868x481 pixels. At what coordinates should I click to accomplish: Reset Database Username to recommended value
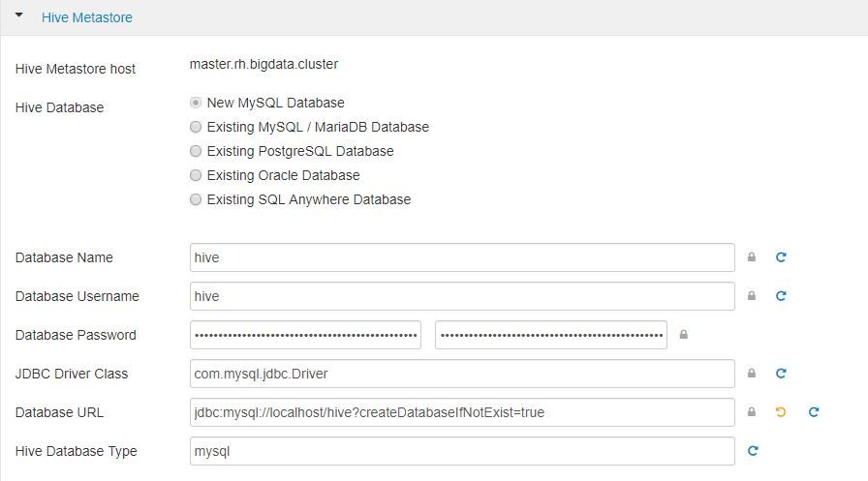point(781,296)
